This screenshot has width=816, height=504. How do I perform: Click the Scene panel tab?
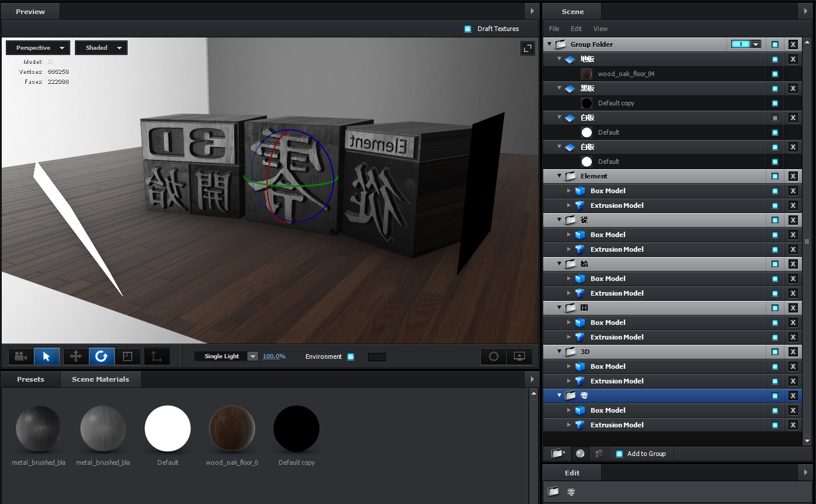point(572,12)
